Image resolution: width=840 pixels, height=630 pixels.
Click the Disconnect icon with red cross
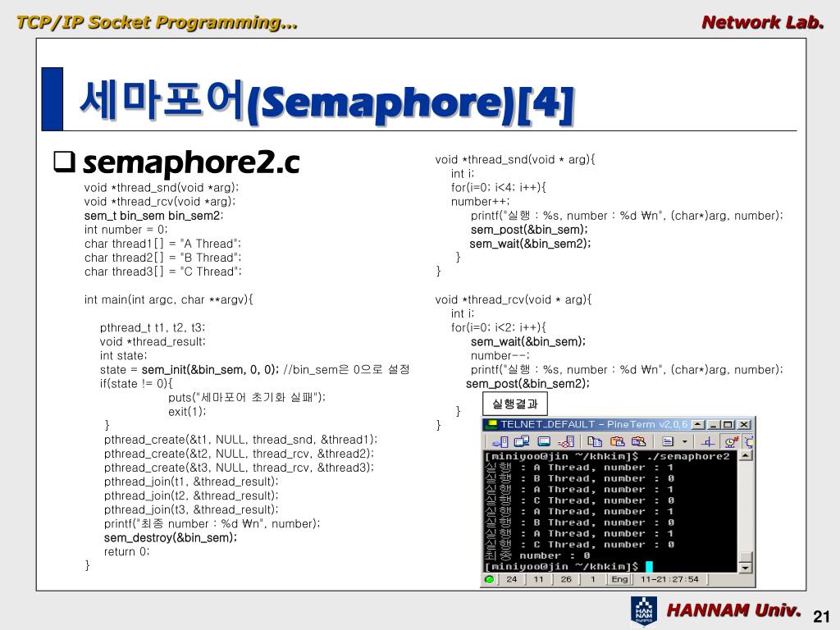pos(566,442)
